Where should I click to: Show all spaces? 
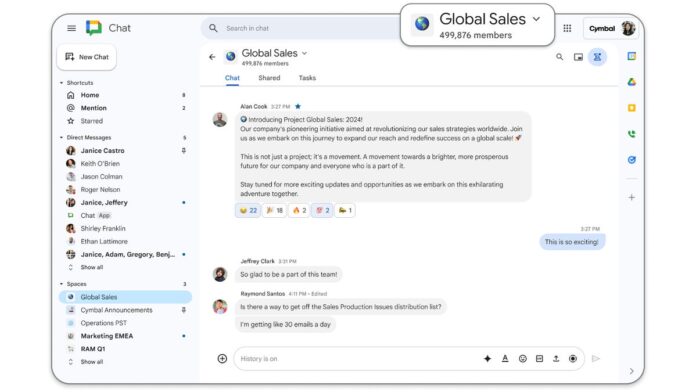coord(91,362)
